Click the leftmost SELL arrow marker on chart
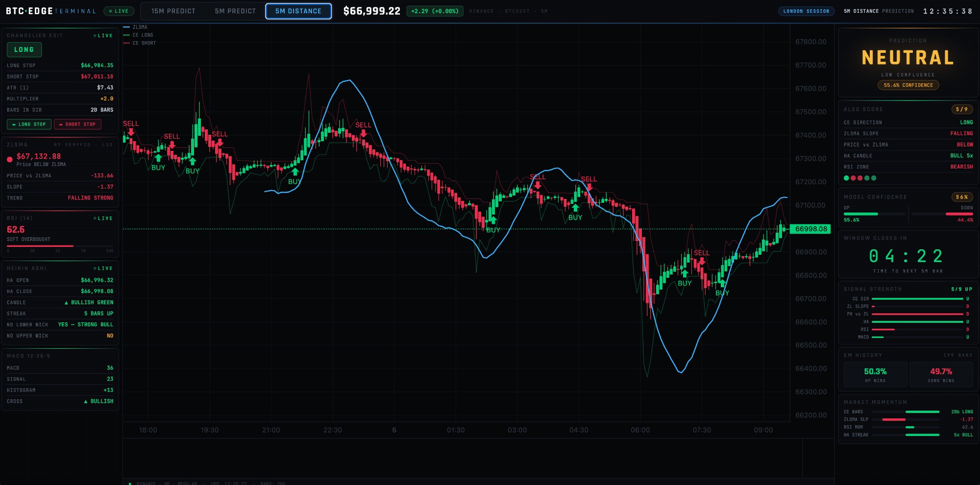Image resolution: width=980 pixels, height=485 pixels. tap(131, 131)
